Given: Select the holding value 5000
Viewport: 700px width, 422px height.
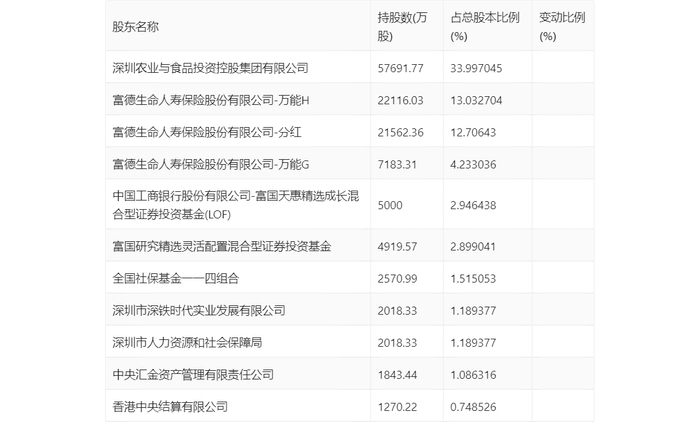Looking at the screenshot, I should coord(390,205).
